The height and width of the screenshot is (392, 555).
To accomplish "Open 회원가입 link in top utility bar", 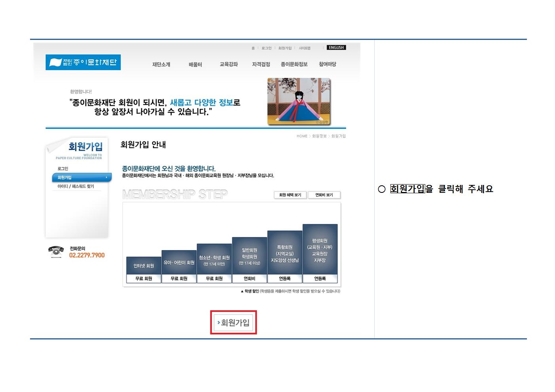I will (285, 48).
